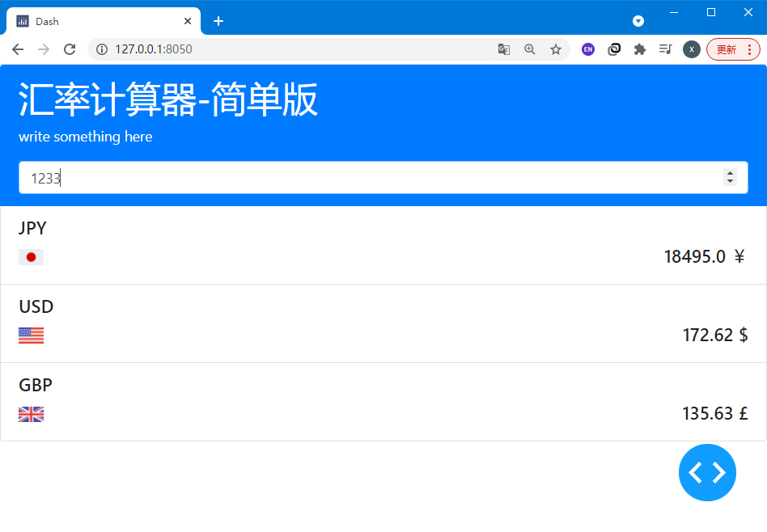
Task: Click the amount input field showing 1233
Action: [383, 178]
